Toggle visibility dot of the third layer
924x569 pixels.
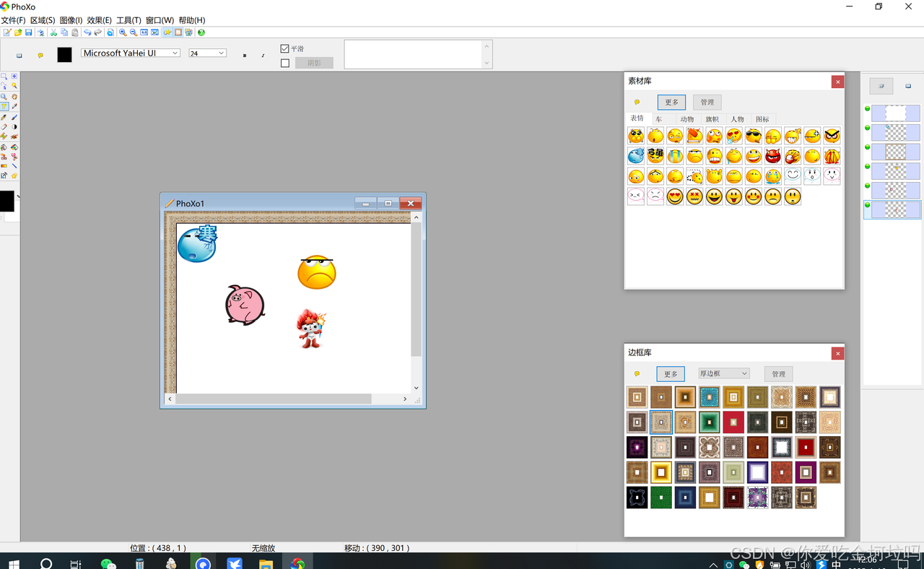click(867, 147)
